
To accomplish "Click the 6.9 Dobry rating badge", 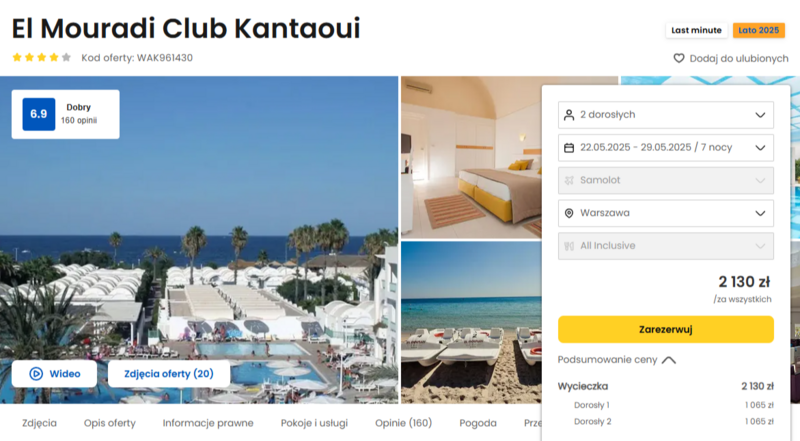I will [66, 114].
